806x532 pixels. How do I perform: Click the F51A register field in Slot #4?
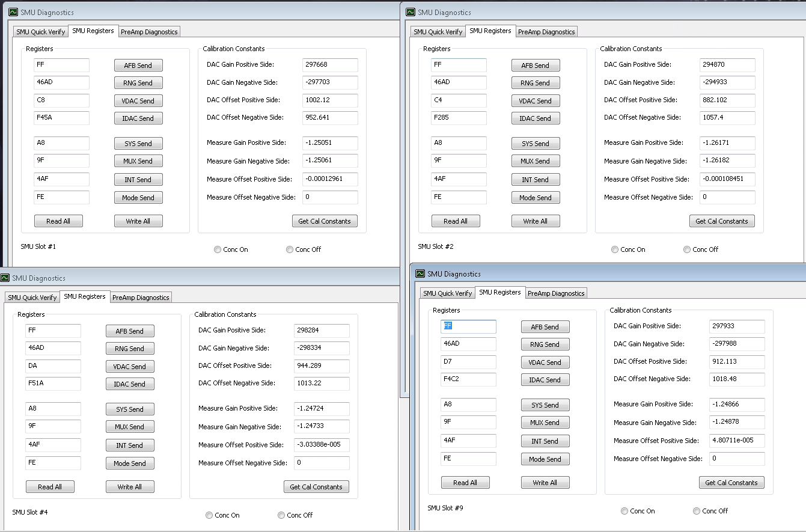point(53,384)
